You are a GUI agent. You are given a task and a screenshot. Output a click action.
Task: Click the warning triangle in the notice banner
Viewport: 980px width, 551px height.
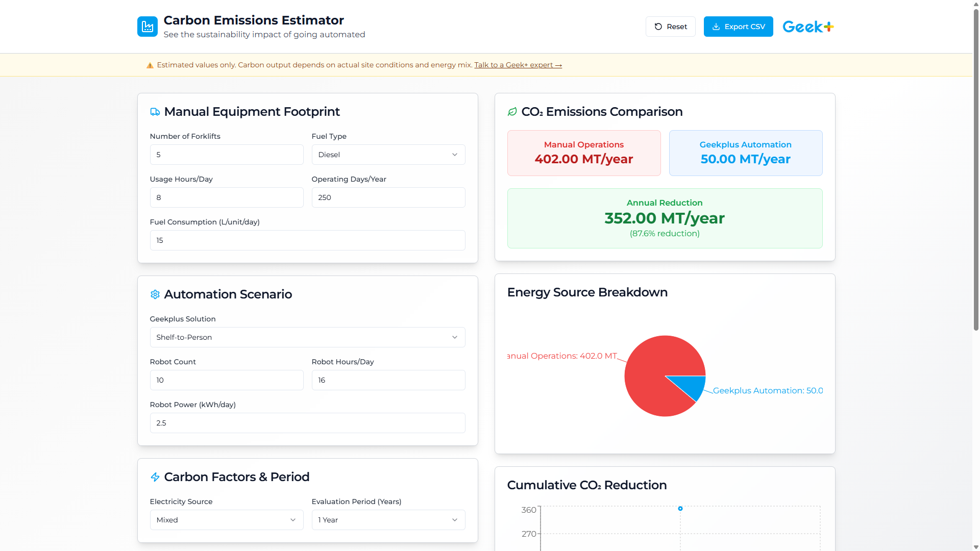coord(150,65)
